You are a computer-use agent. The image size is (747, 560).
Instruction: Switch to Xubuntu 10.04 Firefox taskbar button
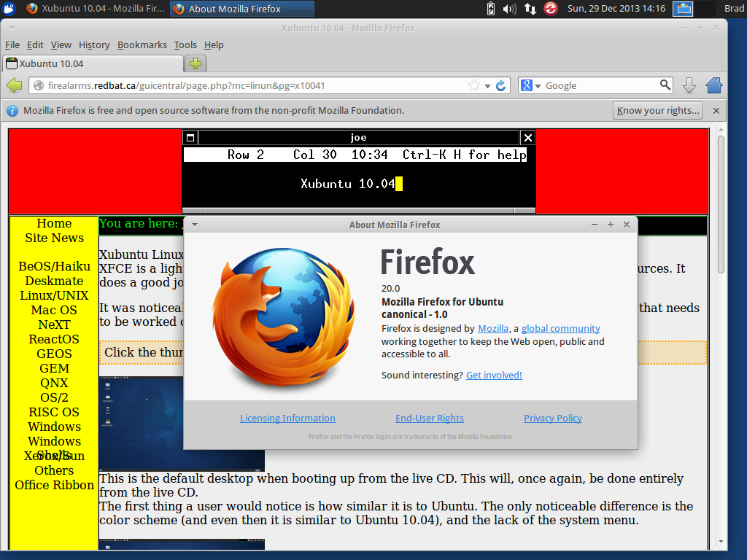pyautogui.click(x=95, y=9)
